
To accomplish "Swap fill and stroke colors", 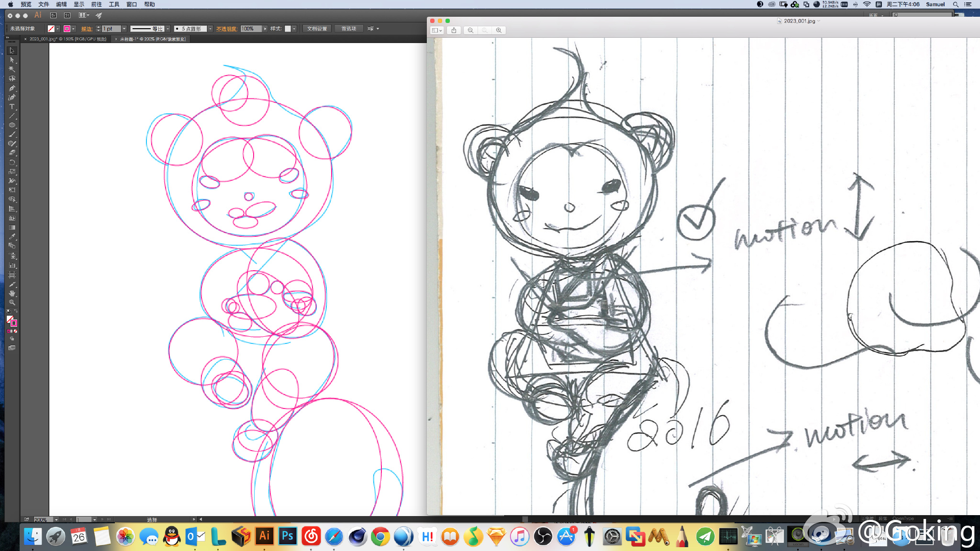I will pyautogui.click(x=16, y=311).
